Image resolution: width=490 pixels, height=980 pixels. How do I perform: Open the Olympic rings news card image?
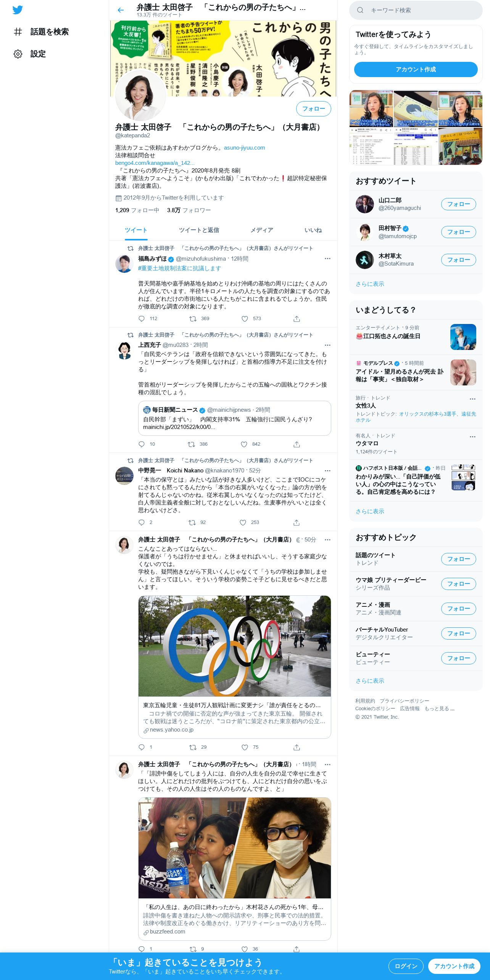[x=234, y=646]
